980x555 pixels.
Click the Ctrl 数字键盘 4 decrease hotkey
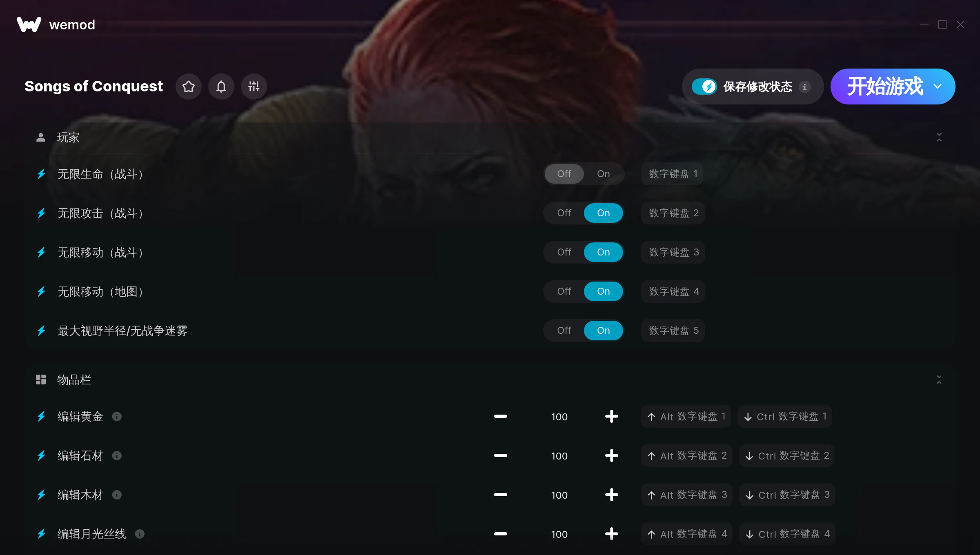click(x=787, y=534)
